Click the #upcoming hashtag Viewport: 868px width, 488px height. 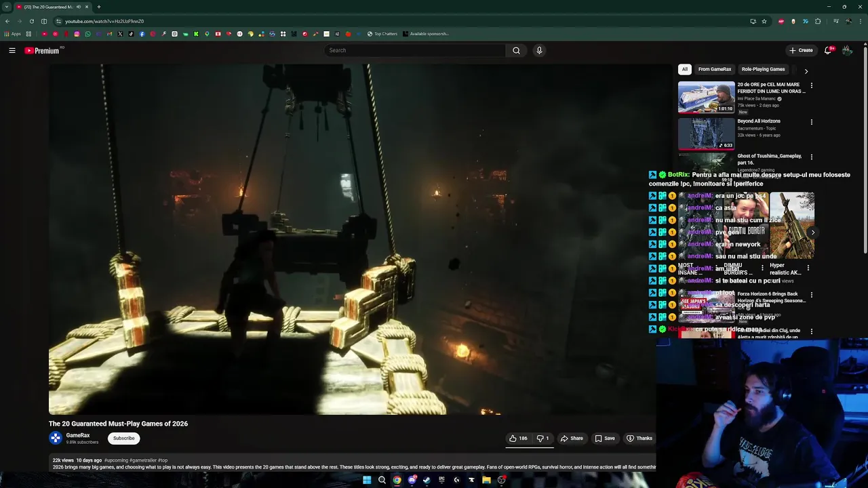coord(116,460)
